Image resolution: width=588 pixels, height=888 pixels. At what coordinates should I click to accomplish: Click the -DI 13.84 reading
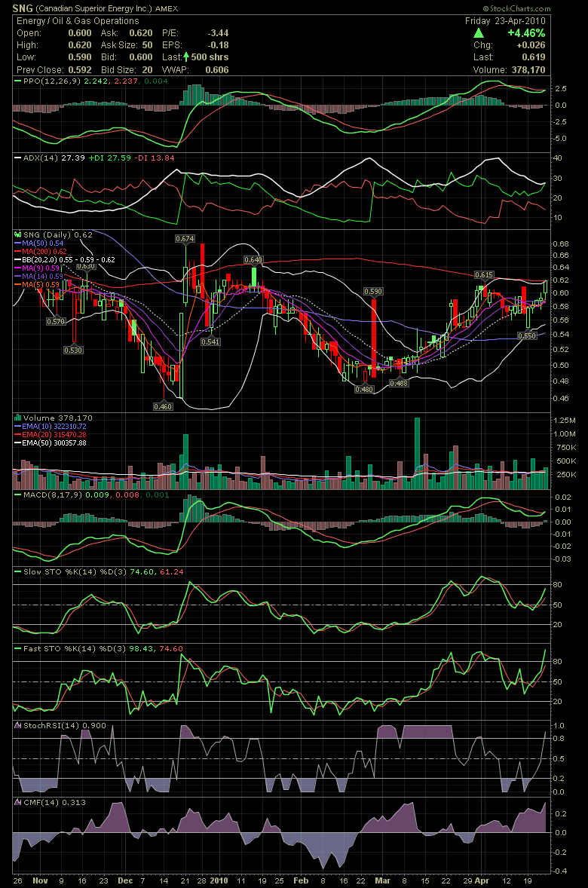tap(154, 158)
